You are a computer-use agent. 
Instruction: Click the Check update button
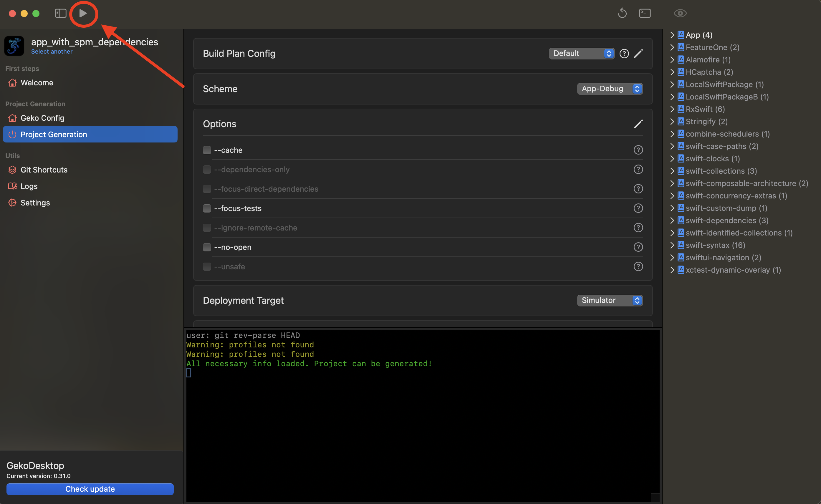tap(90, 489)
